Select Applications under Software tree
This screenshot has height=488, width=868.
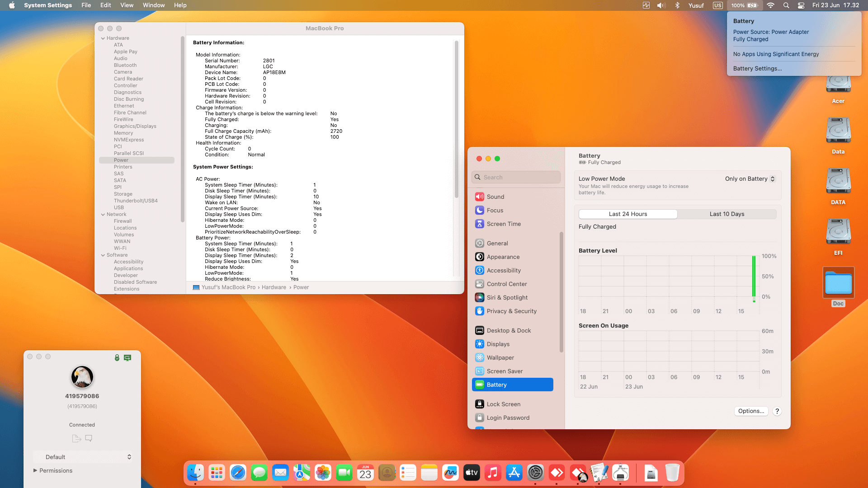click(x=128, y=268)
